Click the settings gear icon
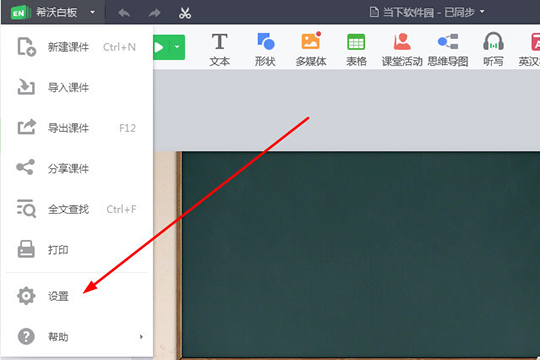540x360 pixels. pos(26,296)
